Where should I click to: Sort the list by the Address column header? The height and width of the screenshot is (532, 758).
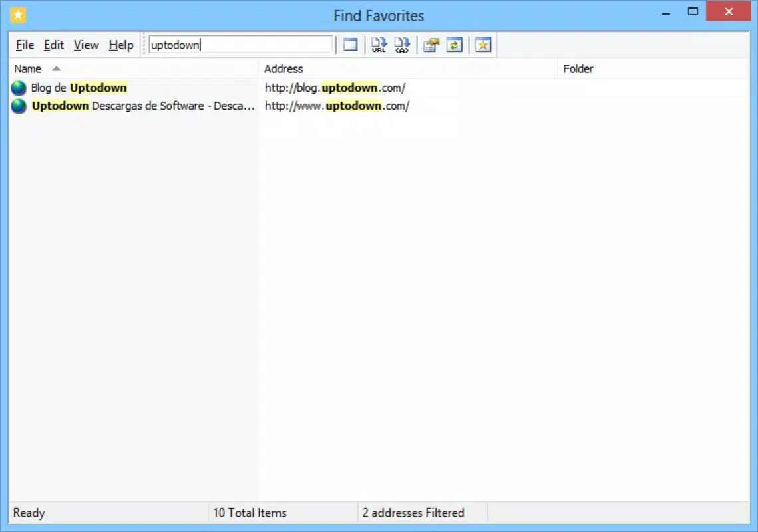point(408,69)
